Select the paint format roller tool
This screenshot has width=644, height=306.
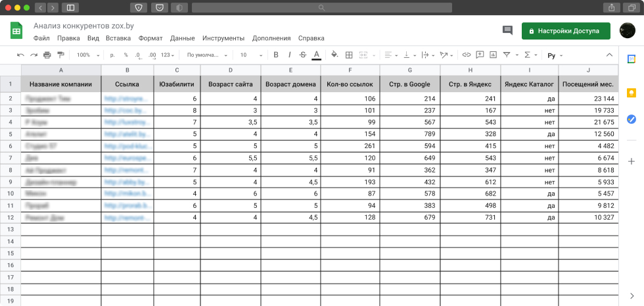point(60,55)
